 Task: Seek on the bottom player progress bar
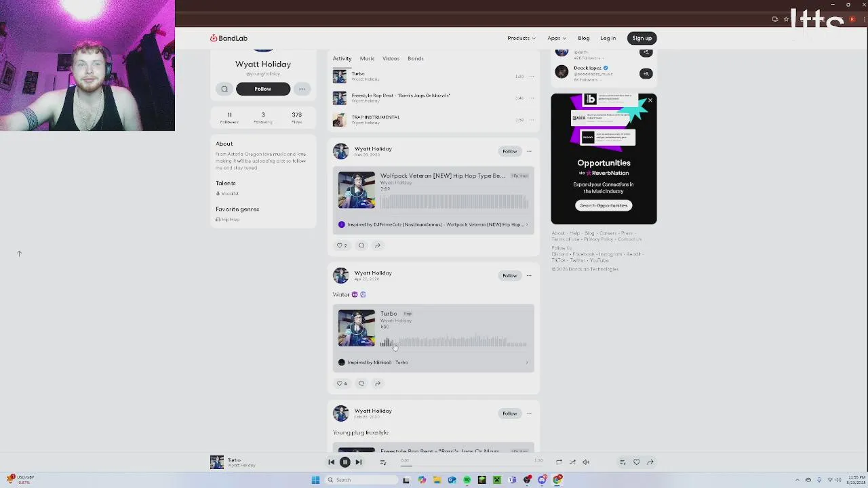[471, 466]
